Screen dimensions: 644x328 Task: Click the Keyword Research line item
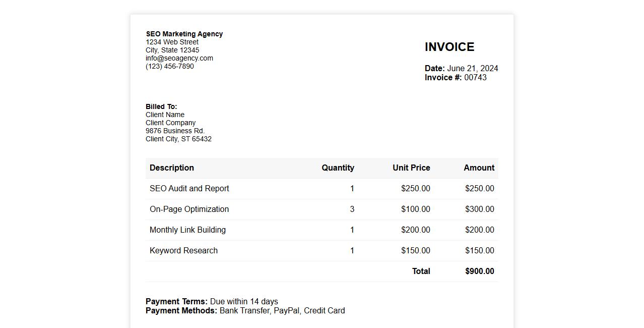[x=183, y=250]
